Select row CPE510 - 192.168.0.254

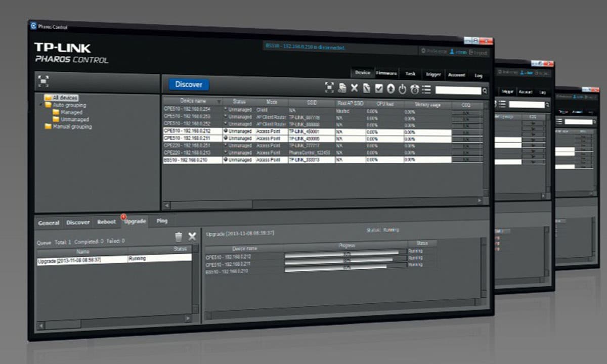coord(323,110)
